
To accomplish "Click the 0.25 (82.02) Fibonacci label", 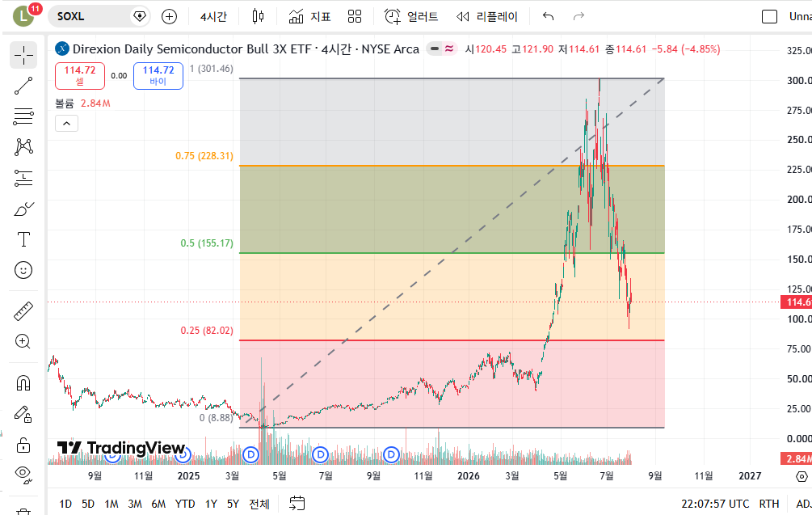I will [x=207, y=331].
